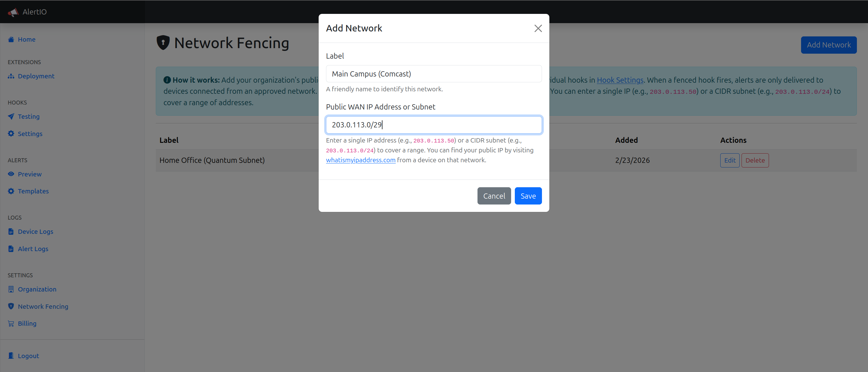Screen dimensions: 868x372
Task: Open Deployment via the sidebar icon
Action: point(11,76)
